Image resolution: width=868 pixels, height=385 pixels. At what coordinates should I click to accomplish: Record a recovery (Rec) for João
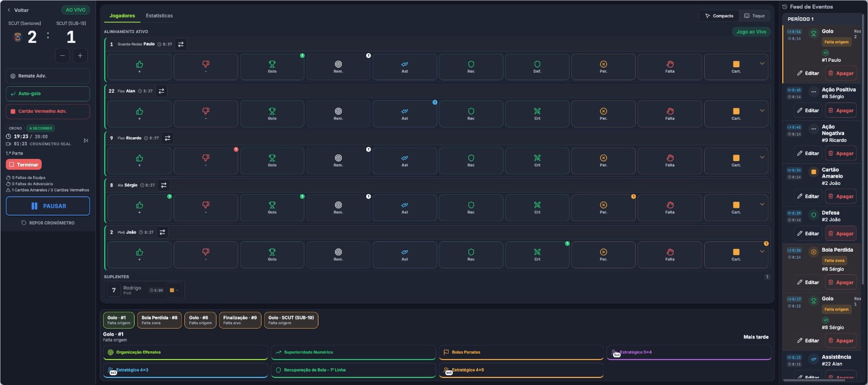pos(471,255)
